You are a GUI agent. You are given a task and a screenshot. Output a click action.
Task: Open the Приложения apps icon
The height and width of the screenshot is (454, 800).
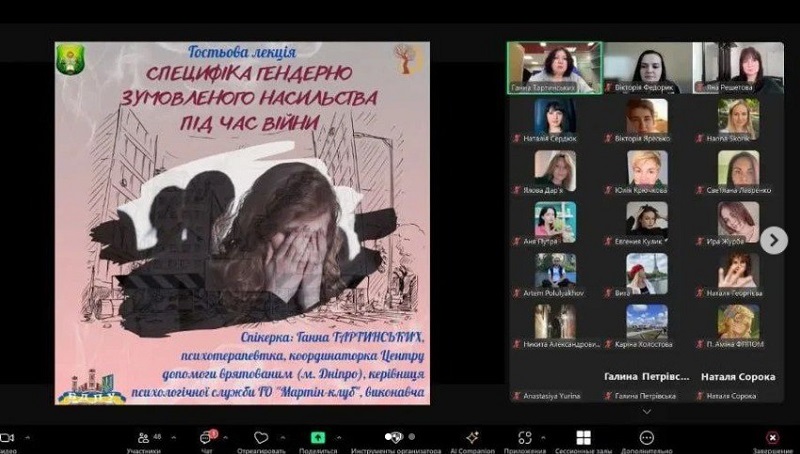coord(524,438)
